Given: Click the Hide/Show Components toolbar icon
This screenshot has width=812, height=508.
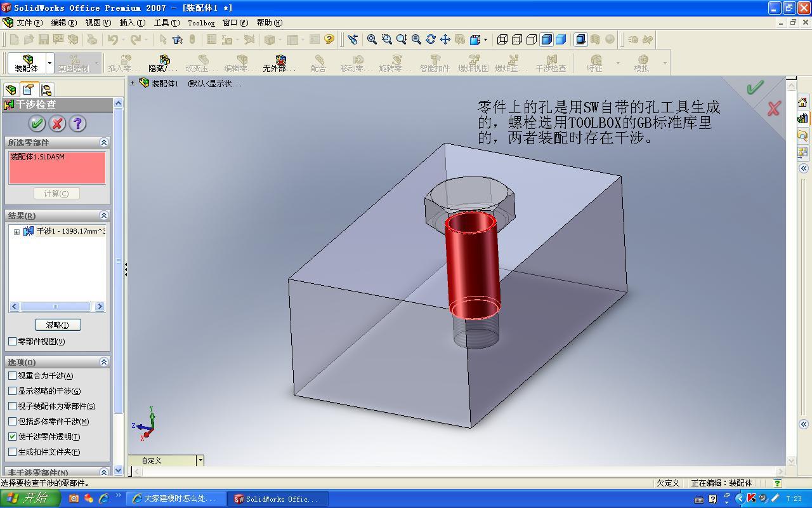Looking at the screenshot, I should point(163,63).
